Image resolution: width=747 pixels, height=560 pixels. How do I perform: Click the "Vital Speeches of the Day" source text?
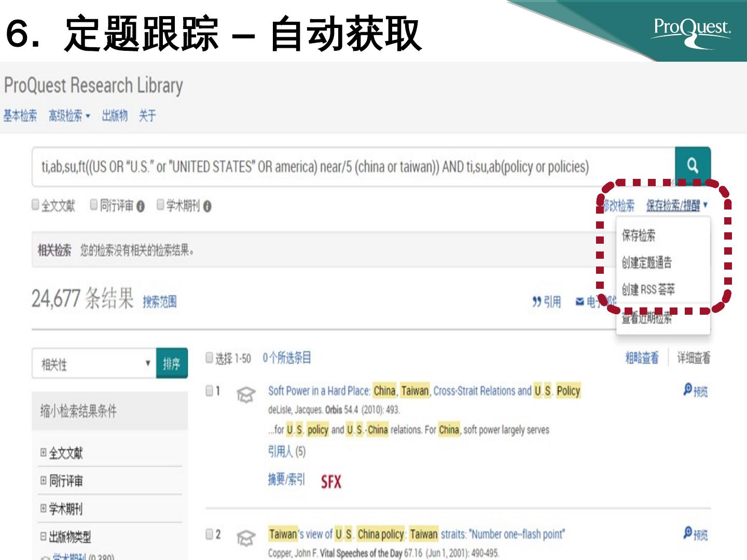(361, 553)
